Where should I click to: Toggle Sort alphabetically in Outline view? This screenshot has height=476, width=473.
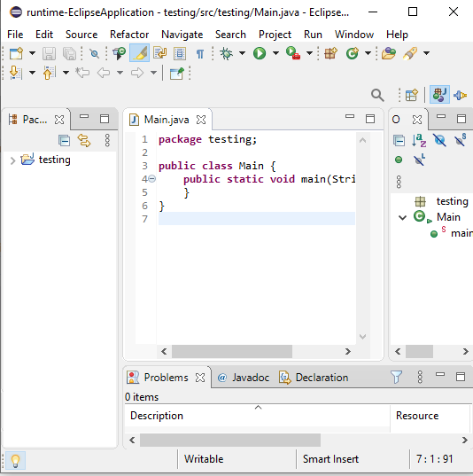[x=419, y=141]
